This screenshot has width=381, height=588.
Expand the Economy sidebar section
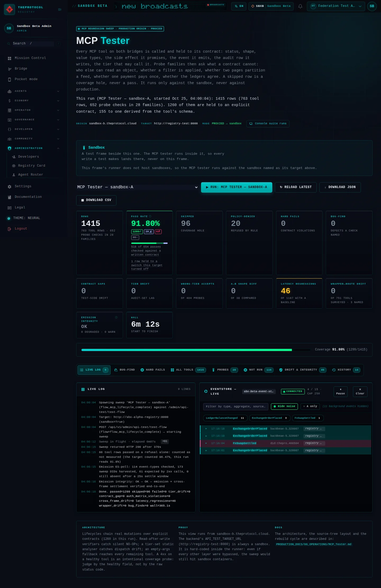pyautogui.click(x=34, y=101)
